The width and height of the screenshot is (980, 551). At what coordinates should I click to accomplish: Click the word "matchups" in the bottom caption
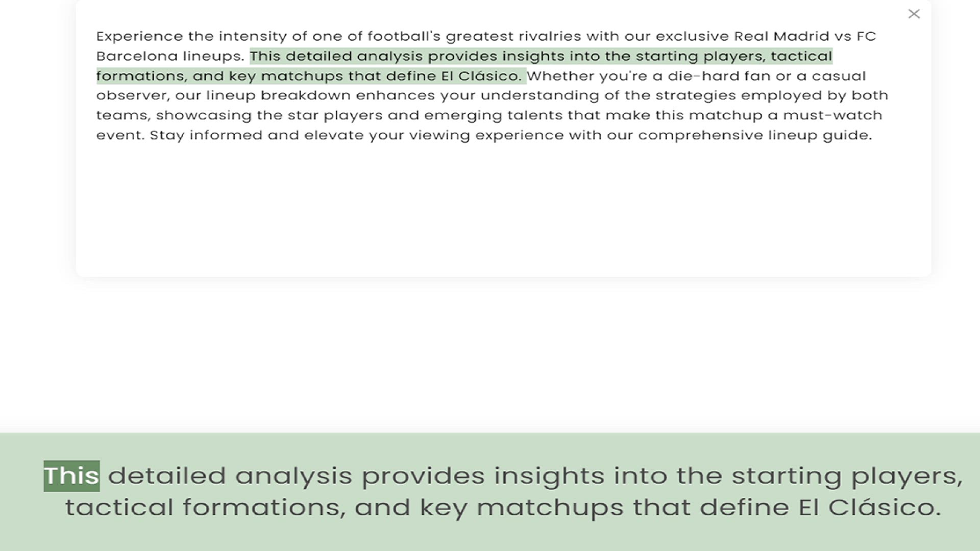[550, 508]
